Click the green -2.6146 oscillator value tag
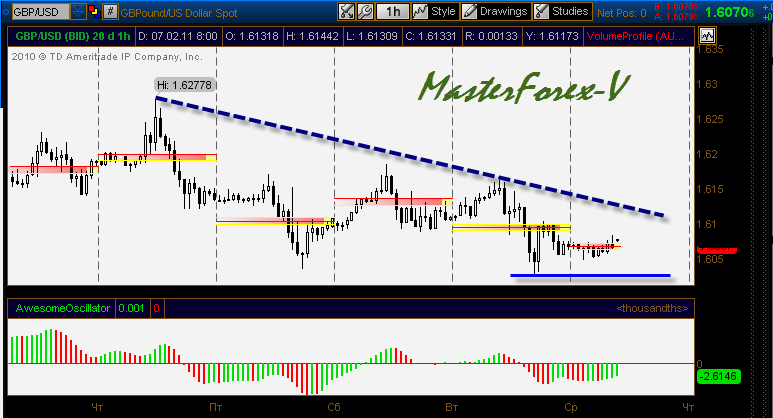 [x=719, y=377]
